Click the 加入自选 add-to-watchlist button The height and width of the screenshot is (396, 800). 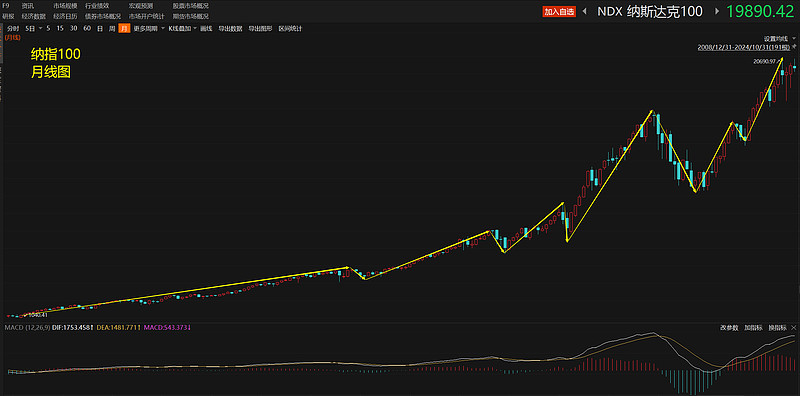pyautogui.click(x=559, y=11)
